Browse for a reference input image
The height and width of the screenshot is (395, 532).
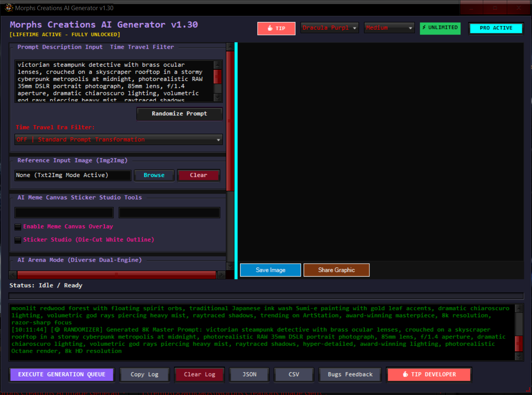(x=154, y=175)
